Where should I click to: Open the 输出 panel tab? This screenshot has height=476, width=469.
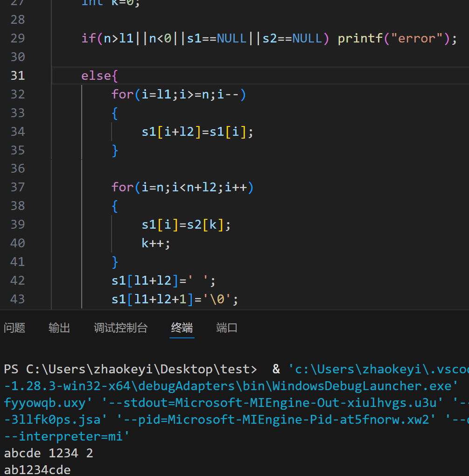[59, 328]
